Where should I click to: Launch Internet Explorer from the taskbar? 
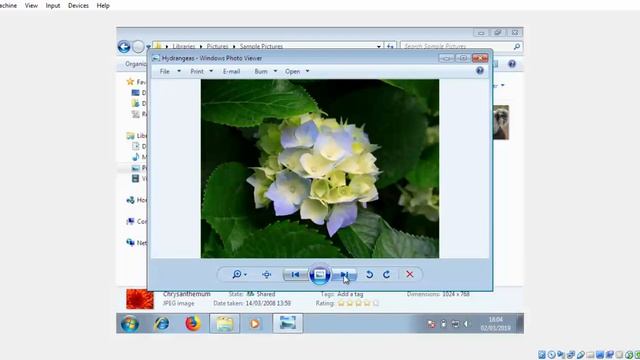coord(162,324)
